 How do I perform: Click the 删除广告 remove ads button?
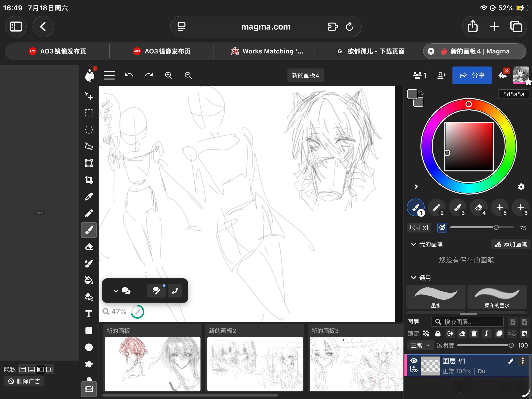pos(24,381)
